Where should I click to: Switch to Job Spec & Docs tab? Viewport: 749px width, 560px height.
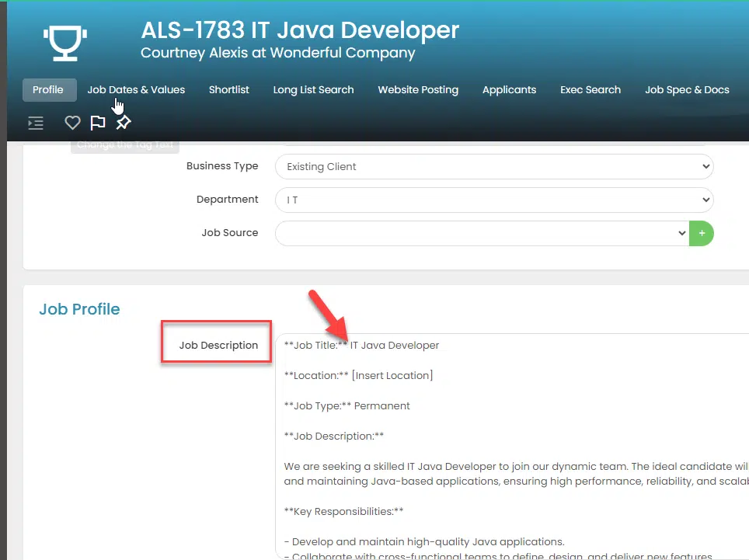tap(687, 90)
